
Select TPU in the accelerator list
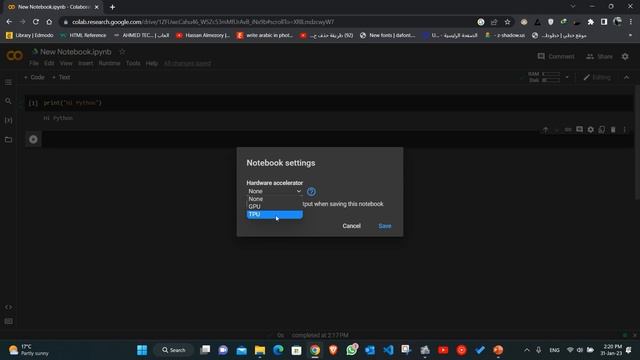coord(274,214)
